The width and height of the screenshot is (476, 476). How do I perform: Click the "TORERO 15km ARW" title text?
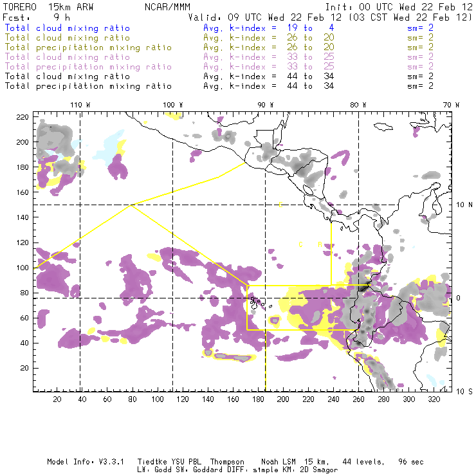pyautogui.click(x=48, y=7)
